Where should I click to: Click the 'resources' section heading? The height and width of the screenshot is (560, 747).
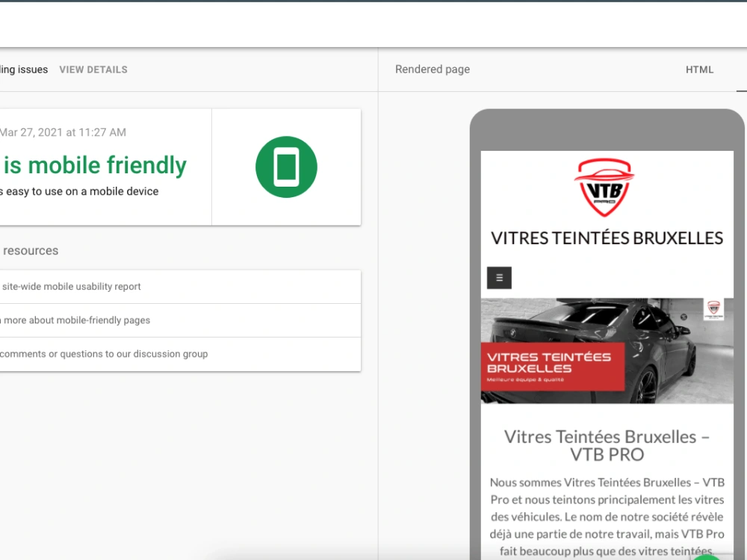(x=31, y=250)
